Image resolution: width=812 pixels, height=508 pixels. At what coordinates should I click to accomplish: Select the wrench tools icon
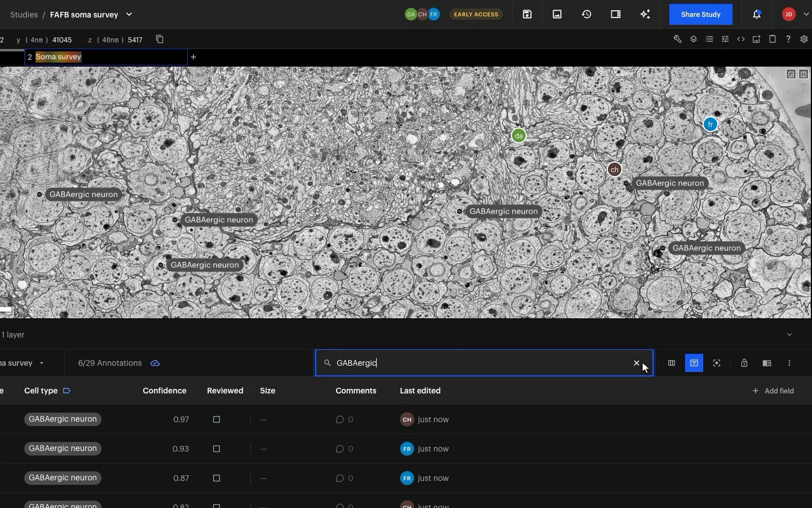click(678, 39)
